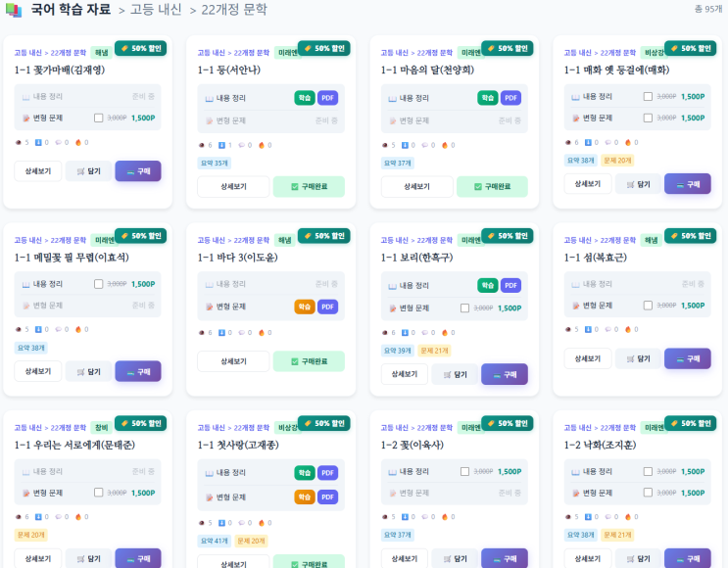Click green 학습 for 첫사랑 내용 정리
The height and width of the screenshot is (568, 728).
(305, 473)
